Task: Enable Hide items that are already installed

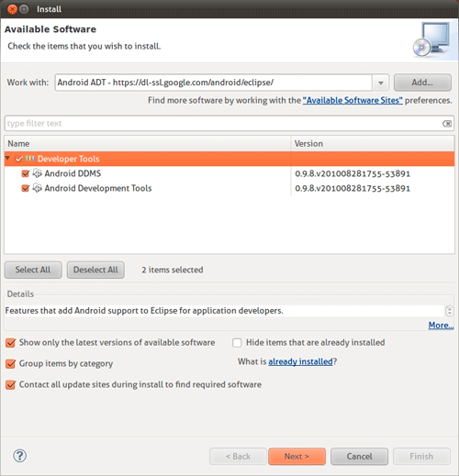Action: (x=237, y=343)
